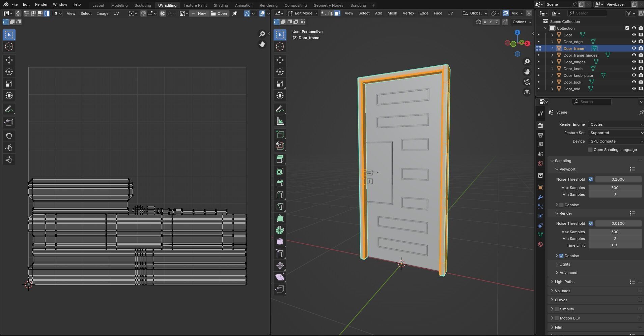
Task: Select the Shrink/Fatten tool
Action: [x=280, y=266]
